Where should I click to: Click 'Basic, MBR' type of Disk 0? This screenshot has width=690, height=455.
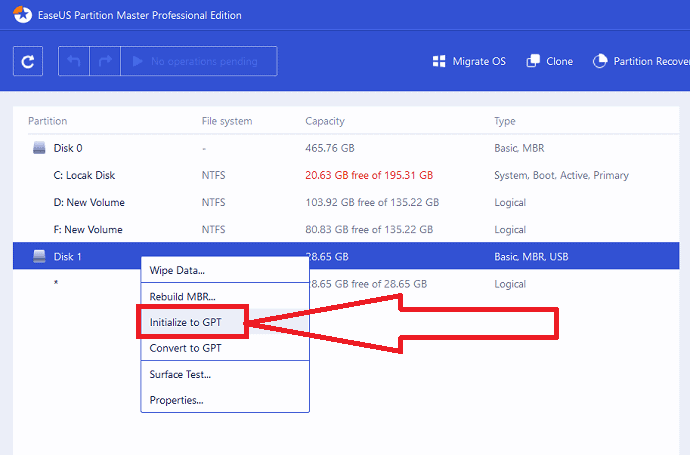[519, 148]
